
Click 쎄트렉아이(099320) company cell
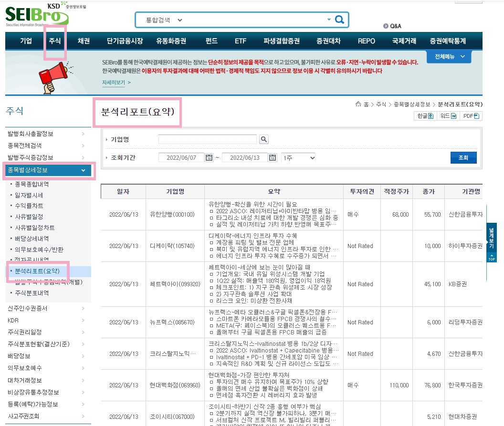[175, 284]
